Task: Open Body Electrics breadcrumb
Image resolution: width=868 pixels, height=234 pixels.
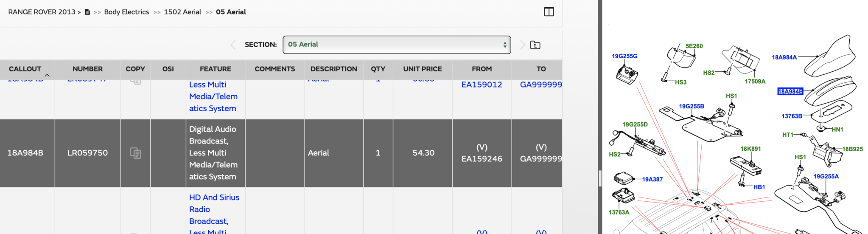Action: pos(126,12)
